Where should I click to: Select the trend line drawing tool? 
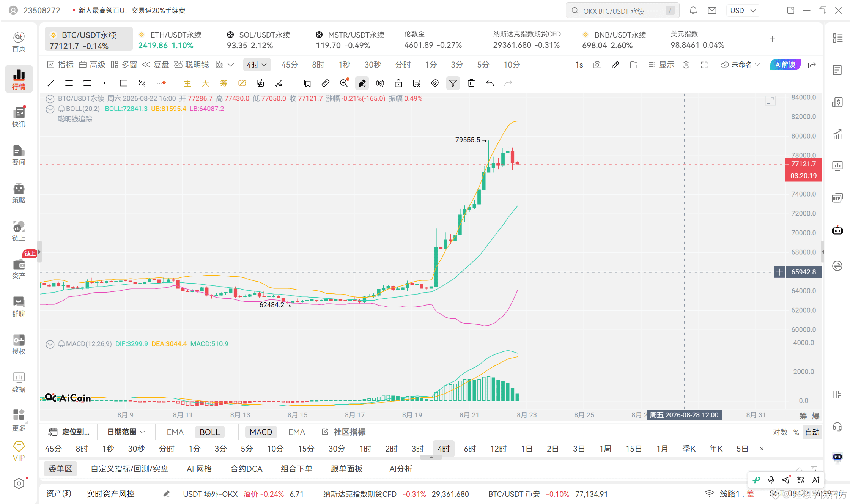coord(51,83)
